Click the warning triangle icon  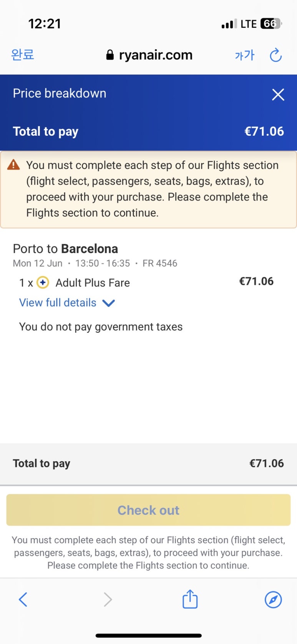pos(13,165)
